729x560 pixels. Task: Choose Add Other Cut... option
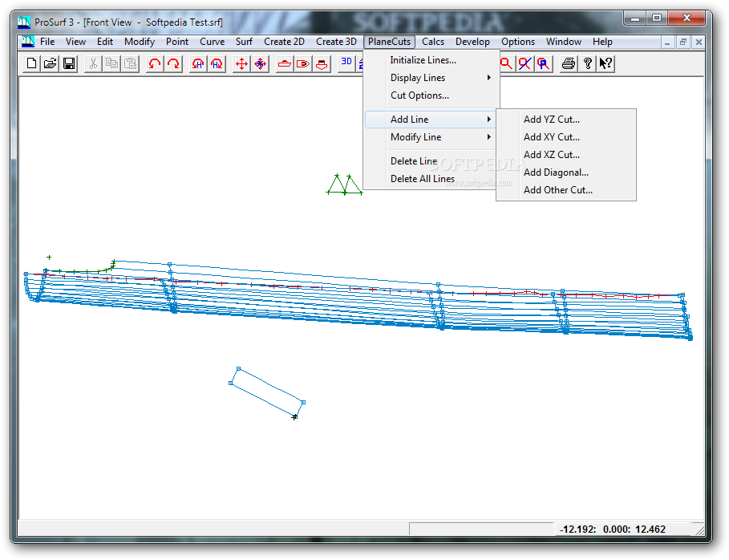[x=566, y=190]
